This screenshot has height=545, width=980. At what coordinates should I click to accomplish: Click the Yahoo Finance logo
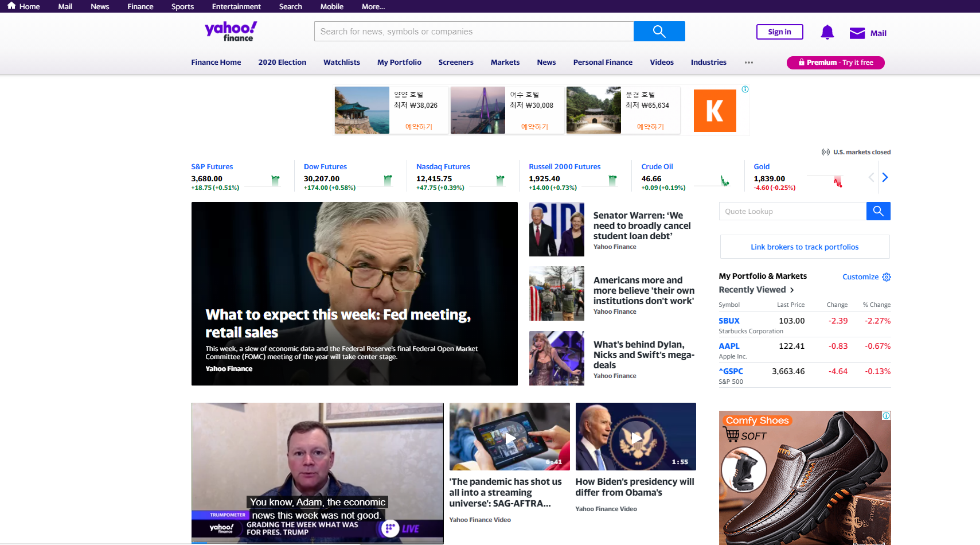pyautogui.click(x=231, y=32)
